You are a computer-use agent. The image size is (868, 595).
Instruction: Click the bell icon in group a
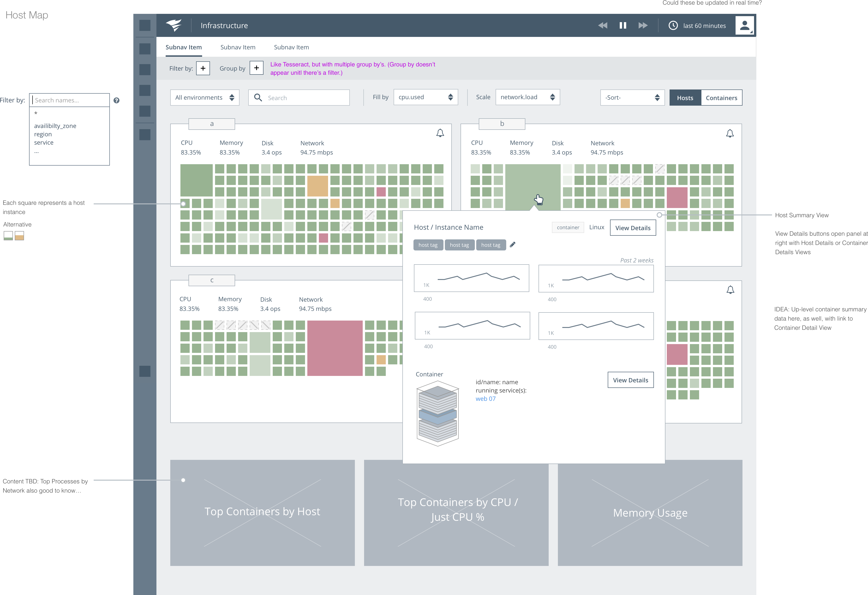440,133
